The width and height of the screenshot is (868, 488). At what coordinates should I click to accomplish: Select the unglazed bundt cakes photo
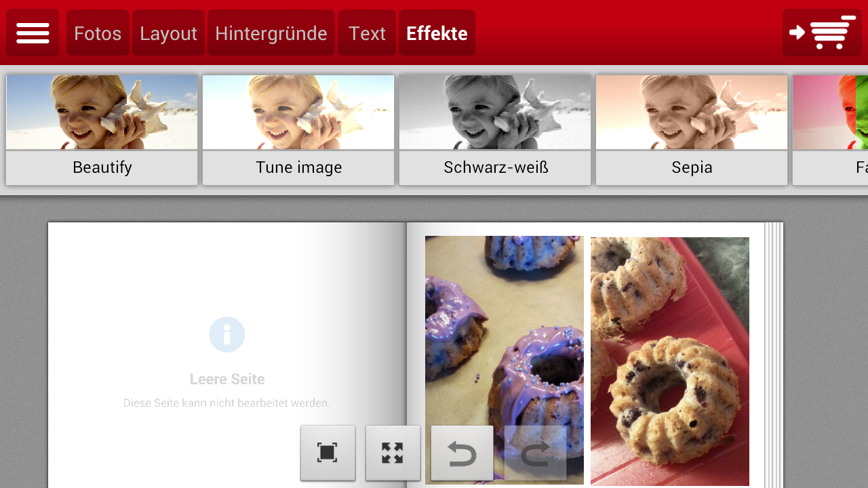click(670, 361)
